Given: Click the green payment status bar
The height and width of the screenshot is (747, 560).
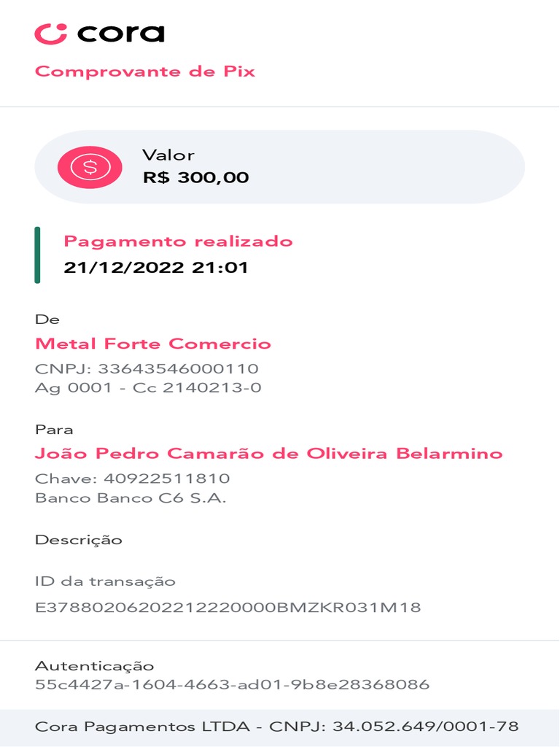Looking at the screenshot, I should click(37, 255).
